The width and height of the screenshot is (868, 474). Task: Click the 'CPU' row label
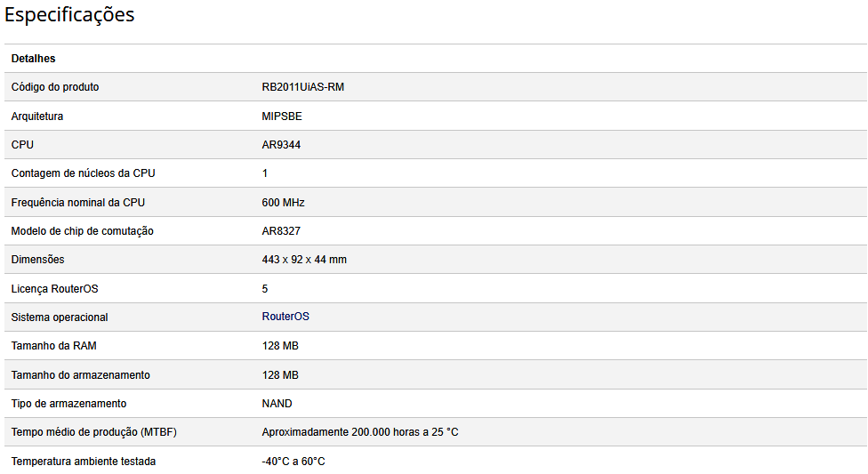(22, 145)
